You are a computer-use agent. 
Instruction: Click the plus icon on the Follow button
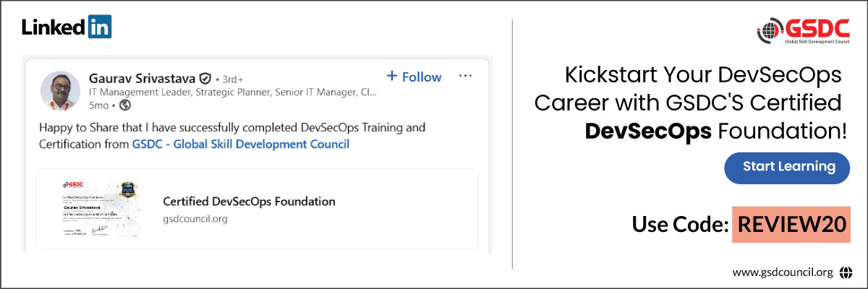pyautogui.click(x=392, y=76)
